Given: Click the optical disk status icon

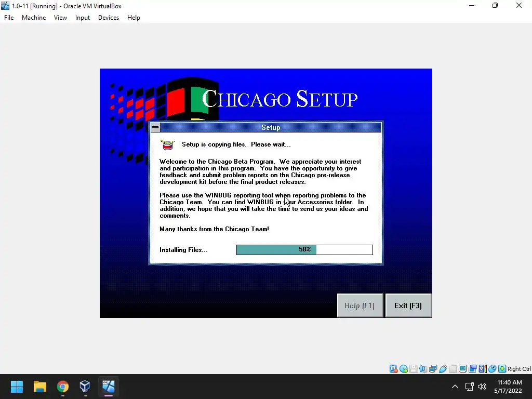Looking at the screenshot, I should click(x=403, y=369).
